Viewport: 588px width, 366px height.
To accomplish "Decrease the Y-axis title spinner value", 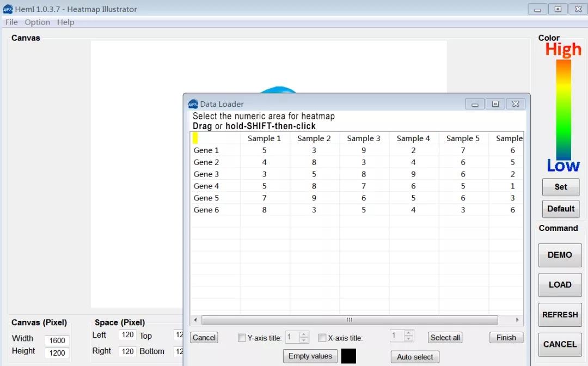I will (x=304, y=340).
